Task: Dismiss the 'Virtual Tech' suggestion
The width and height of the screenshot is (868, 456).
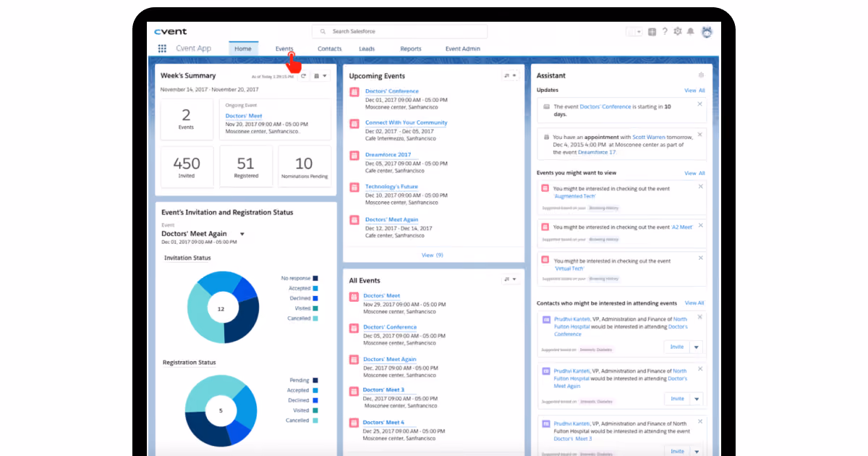Action: pos(699,259)
